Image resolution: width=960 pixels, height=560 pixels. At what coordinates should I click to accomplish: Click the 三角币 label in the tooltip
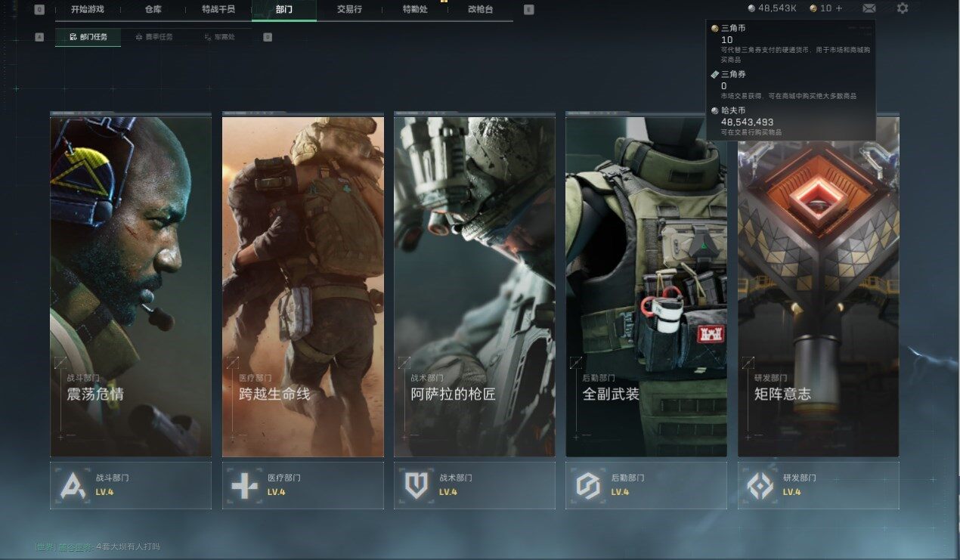tap(733, 28)
